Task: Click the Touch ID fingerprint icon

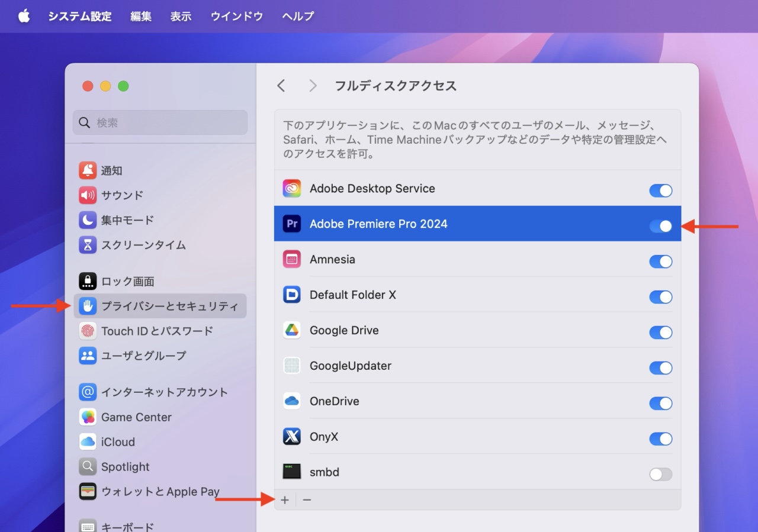Action: coord(88,331)
